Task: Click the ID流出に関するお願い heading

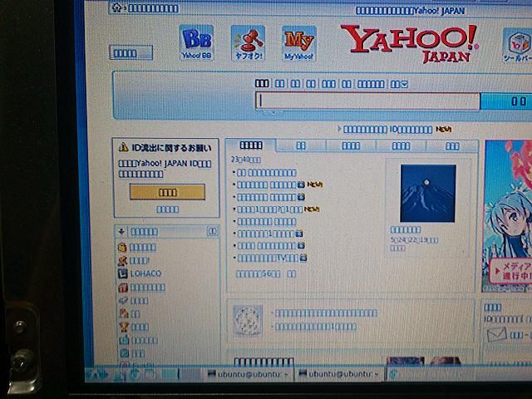Action: click(x=171, y=148)
